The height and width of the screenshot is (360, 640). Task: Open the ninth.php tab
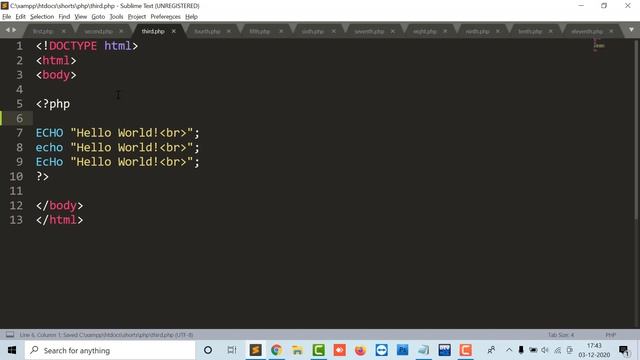click(x=477, y=31)
